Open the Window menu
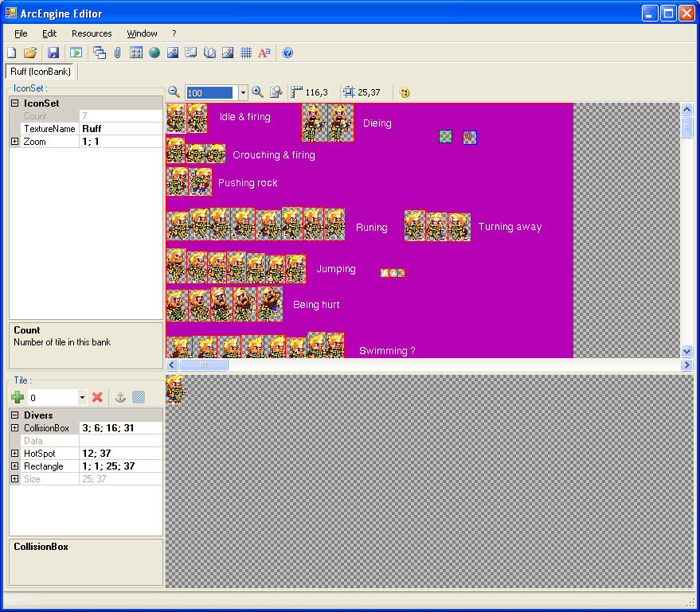The height and width of the screenshot is (612, 700). (142, 33)
